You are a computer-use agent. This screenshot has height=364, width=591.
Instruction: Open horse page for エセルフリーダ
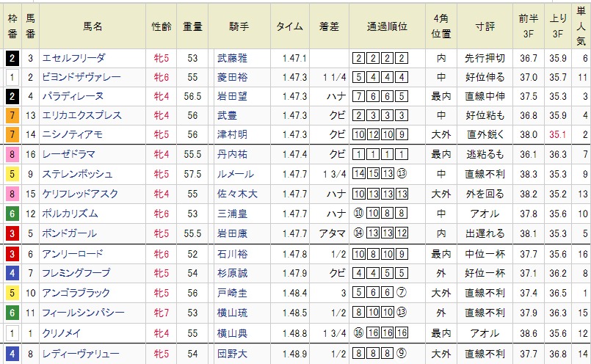click(73, 58)
